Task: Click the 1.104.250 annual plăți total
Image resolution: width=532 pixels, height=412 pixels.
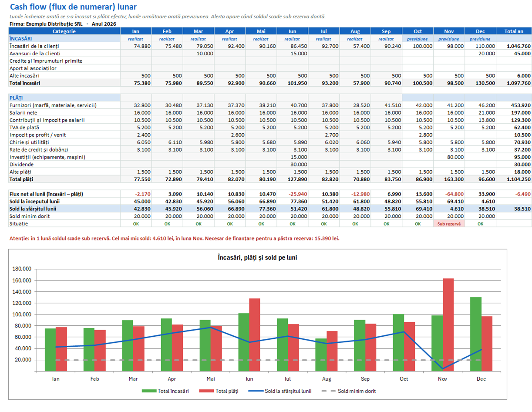Action: 514,179
